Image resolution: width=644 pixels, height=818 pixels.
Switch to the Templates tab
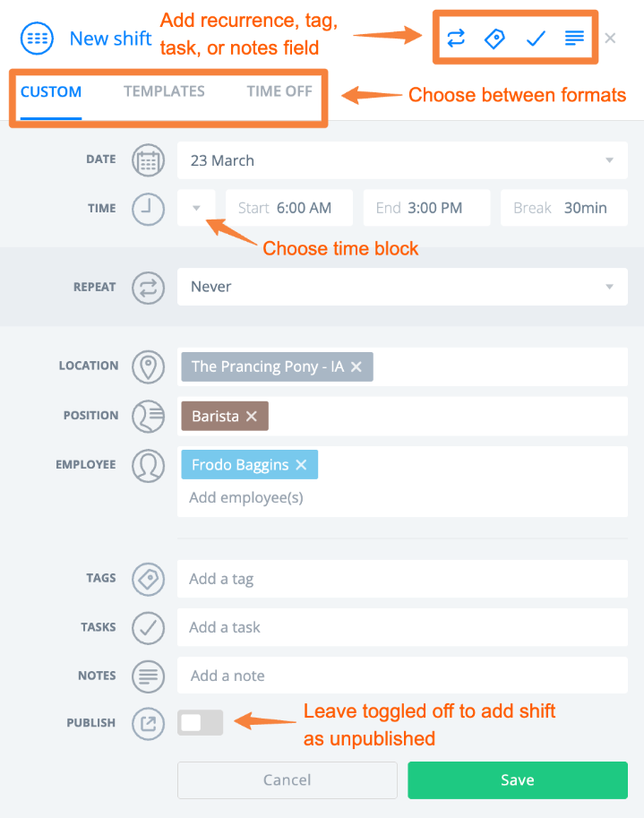[x=164, y=91]
